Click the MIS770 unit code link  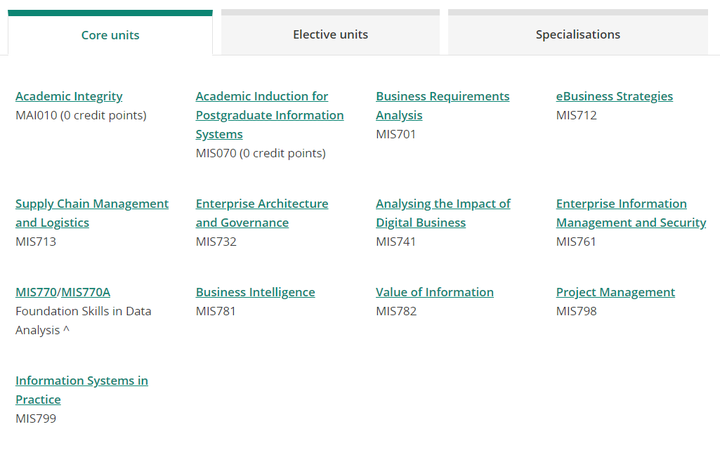click(36, 292)
